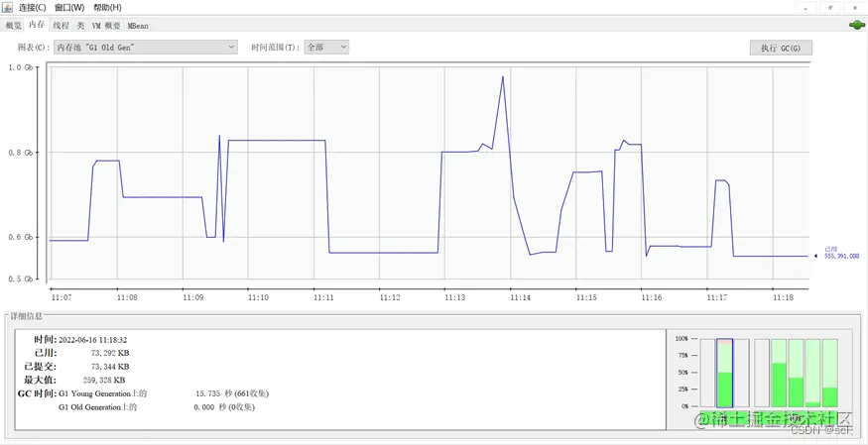Click the G1 Young Generation上的 text
868x445 pixels.
[x=102, y=393]
